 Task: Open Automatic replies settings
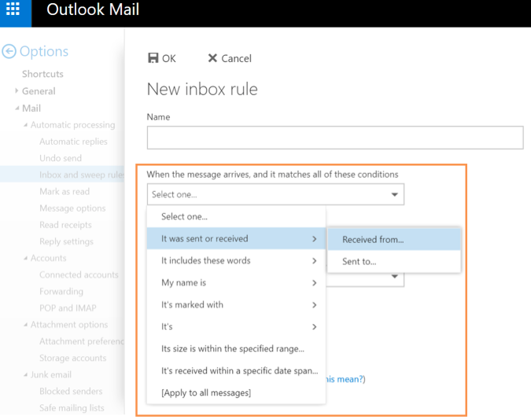[73, 142]
